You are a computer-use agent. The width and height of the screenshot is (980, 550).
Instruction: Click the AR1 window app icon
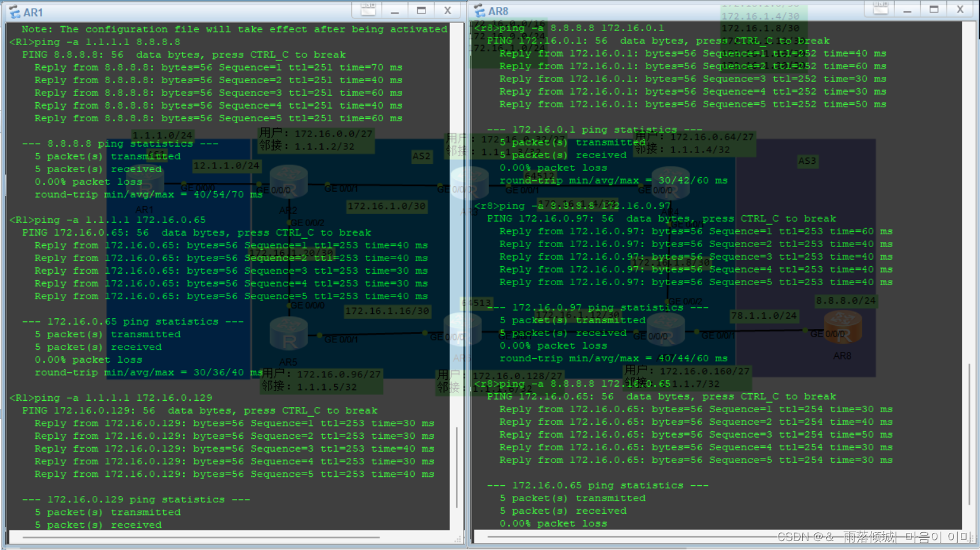14,12
